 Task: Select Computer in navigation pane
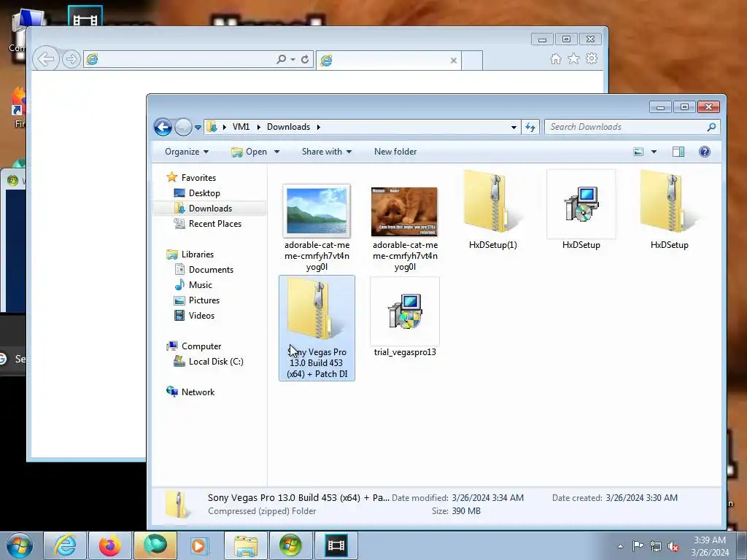tap(201, 346)
